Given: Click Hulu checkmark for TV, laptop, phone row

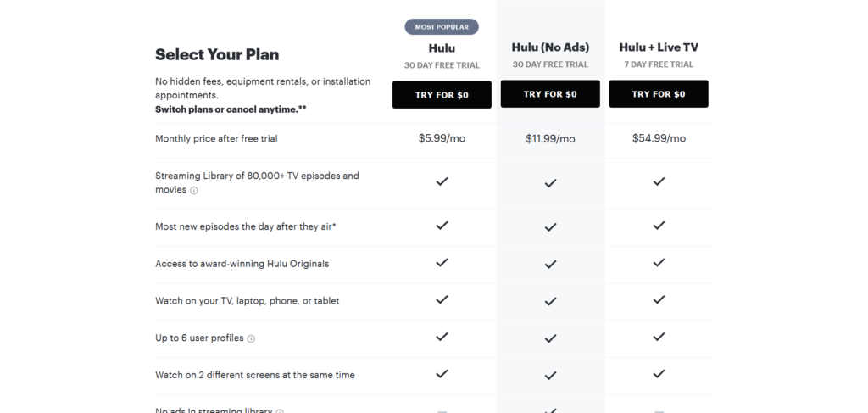Looking at the screenshot, I should pos(442,300).
